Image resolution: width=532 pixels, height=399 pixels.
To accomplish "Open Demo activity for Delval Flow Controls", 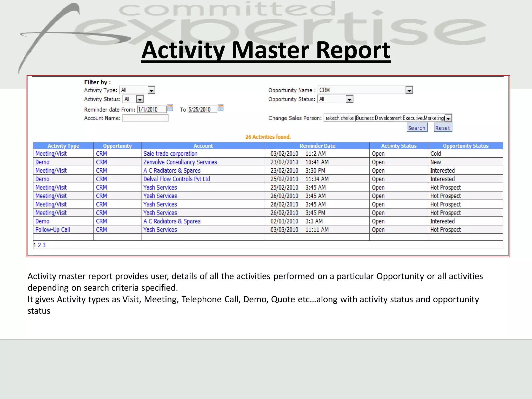I will [x=42, y=179].
